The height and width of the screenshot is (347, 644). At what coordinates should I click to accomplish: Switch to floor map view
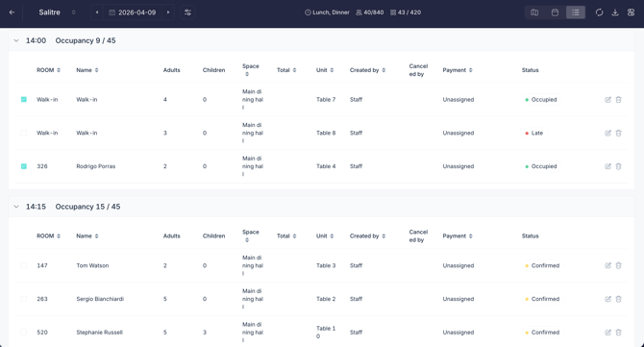[534, 12]
